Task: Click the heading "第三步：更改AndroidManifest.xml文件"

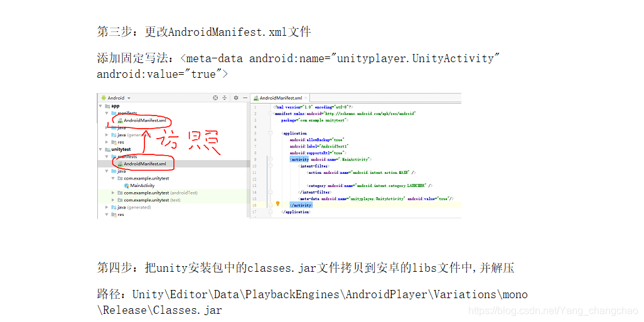Action: point(204,32)
